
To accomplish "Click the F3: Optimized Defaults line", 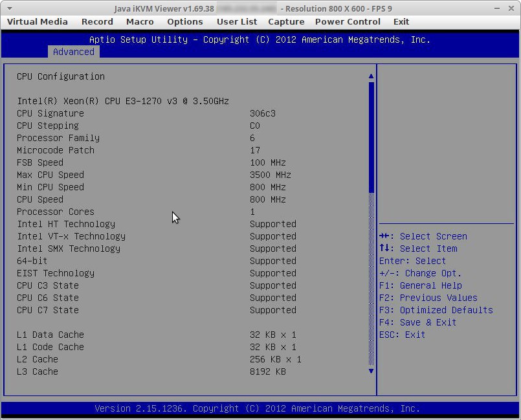I will pyautogui.click(x=436, y=310).
